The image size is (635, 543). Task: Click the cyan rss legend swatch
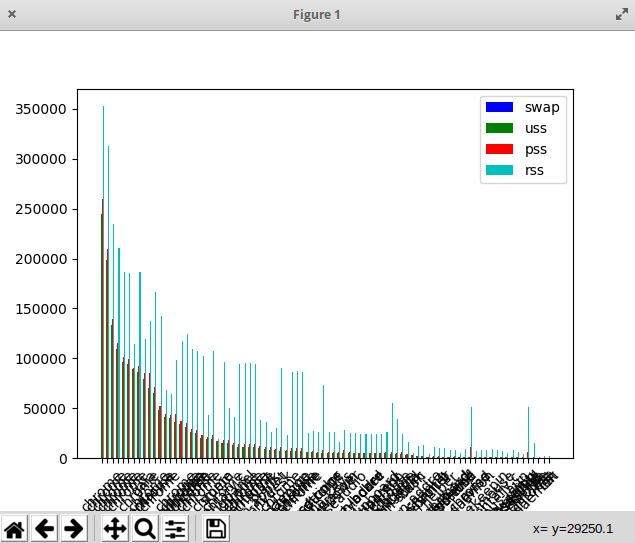click(499, 170)
